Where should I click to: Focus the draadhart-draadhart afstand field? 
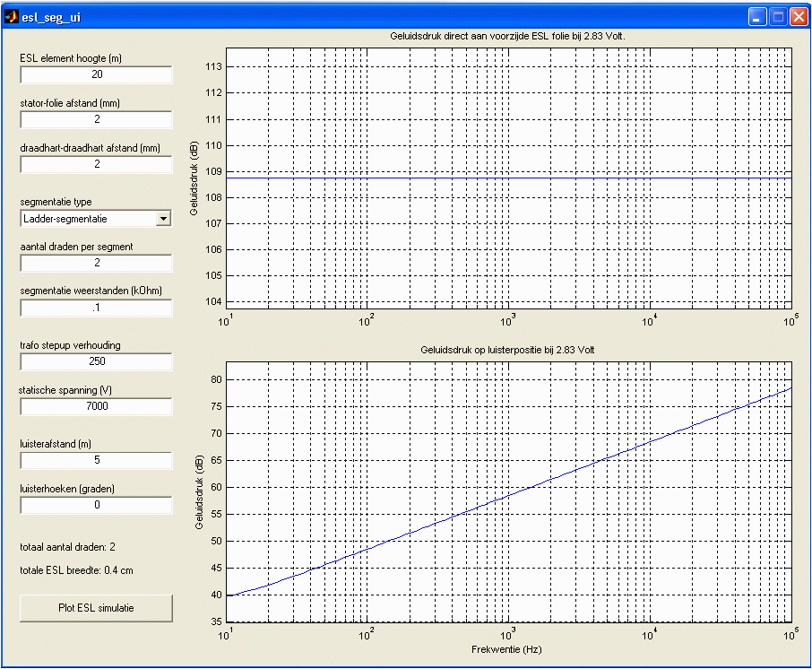pyautogui.click(x=96, y=164)
